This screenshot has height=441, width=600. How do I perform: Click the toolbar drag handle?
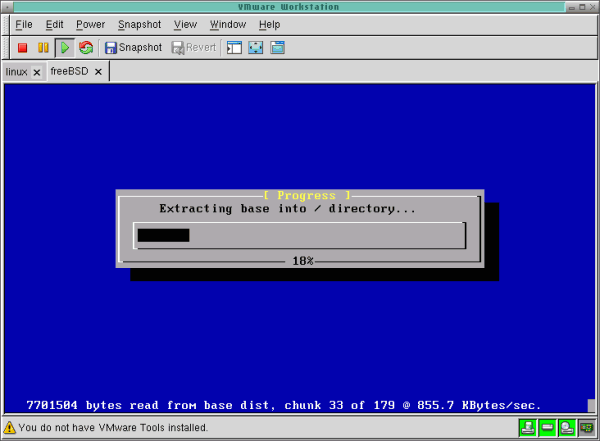pyautogui.click(x=6, y=48)
